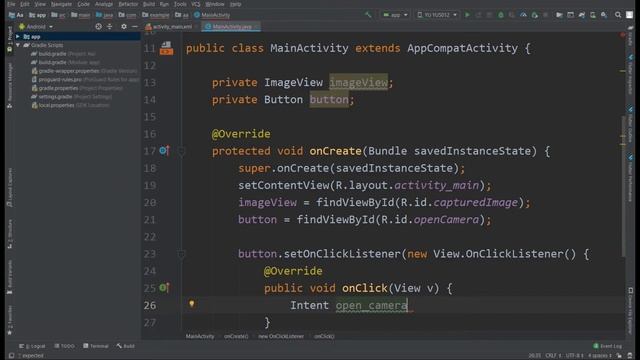Click the Search Everywhere magnifier icon

[x=618, y=15]
